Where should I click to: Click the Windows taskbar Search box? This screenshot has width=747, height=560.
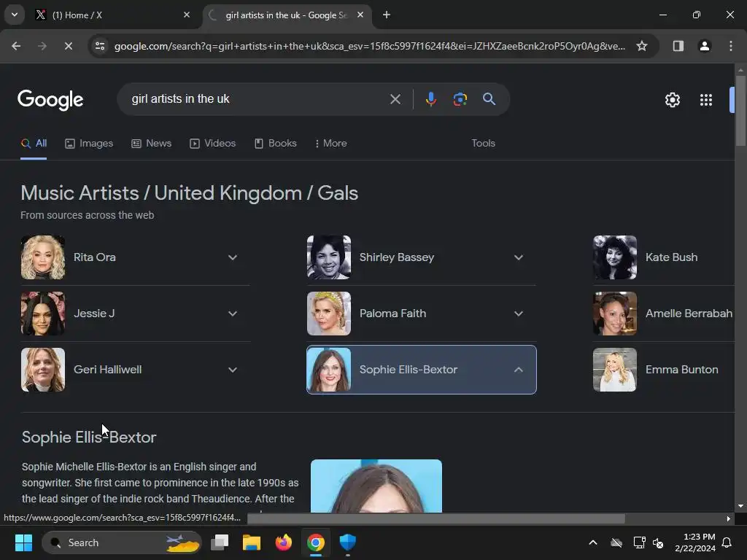click(x=122, y=542)
